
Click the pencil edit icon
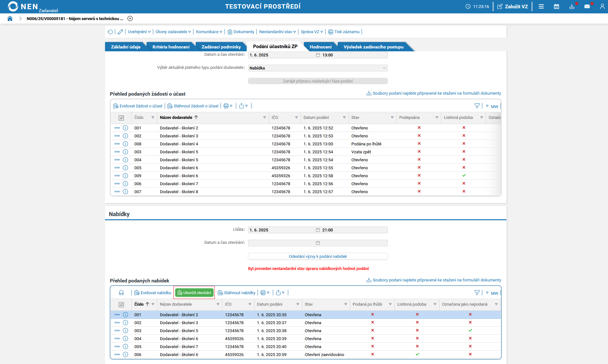coord(120,32)
